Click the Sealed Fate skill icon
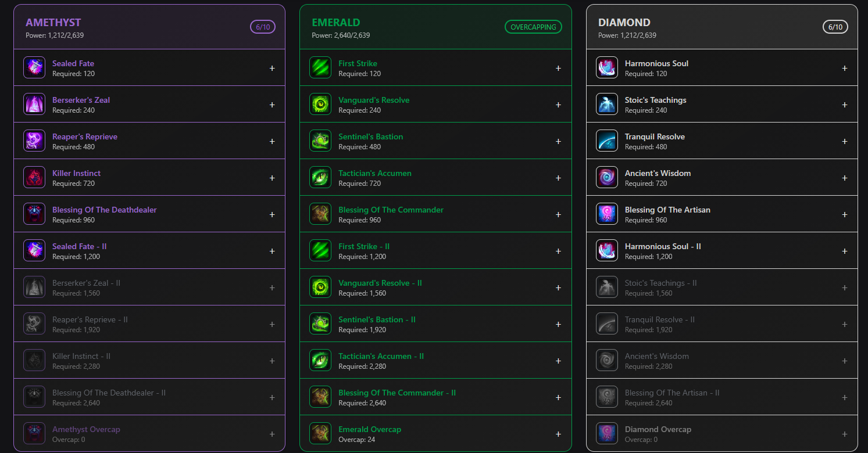This screenshot has width=868, height=453. click(34, 68)
